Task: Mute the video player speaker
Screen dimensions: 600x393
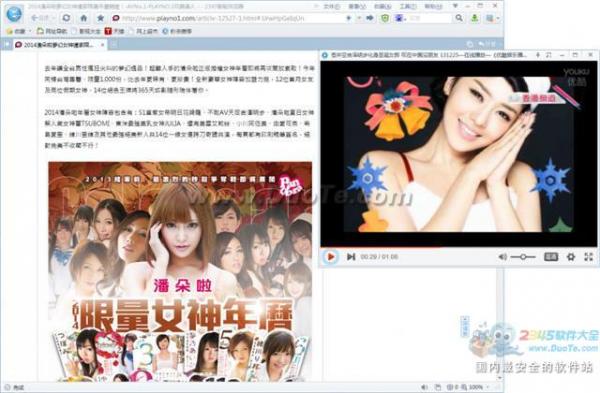Action: tap(502, 257)
